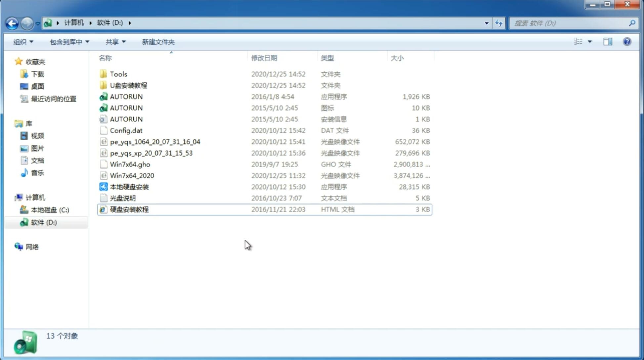Click 新建文件夹 button
Viewport: 644px width, 360px height.
coord(158,42)
